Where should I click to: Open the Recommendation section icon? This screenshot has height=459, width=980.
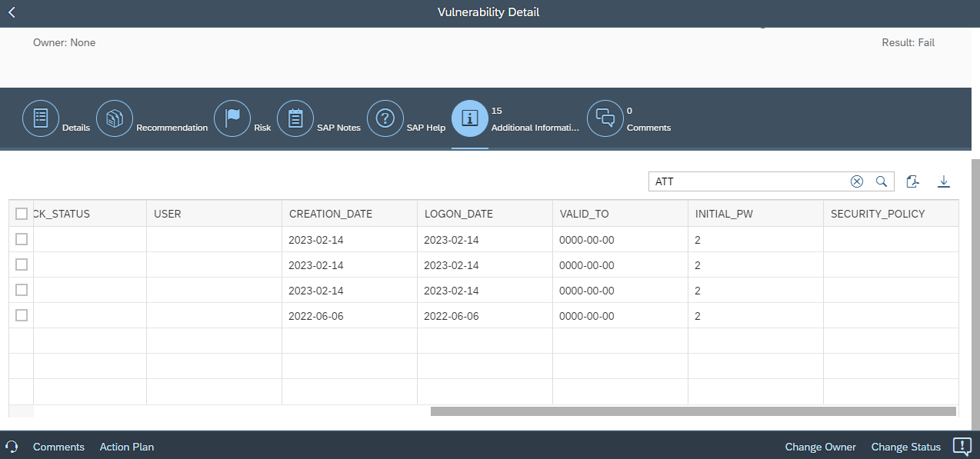(115, 118)
